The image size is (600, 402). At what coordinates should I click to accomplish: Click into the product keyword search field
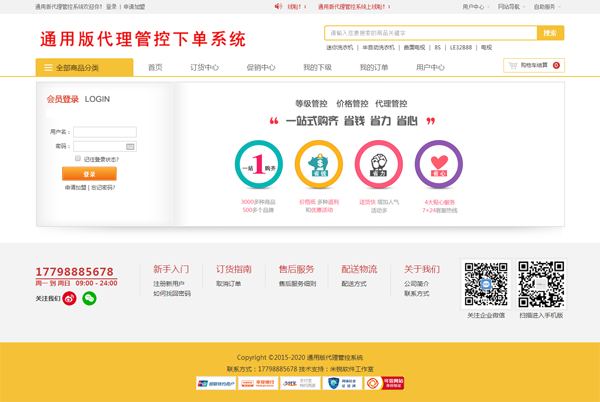click(x=431, y=33)
